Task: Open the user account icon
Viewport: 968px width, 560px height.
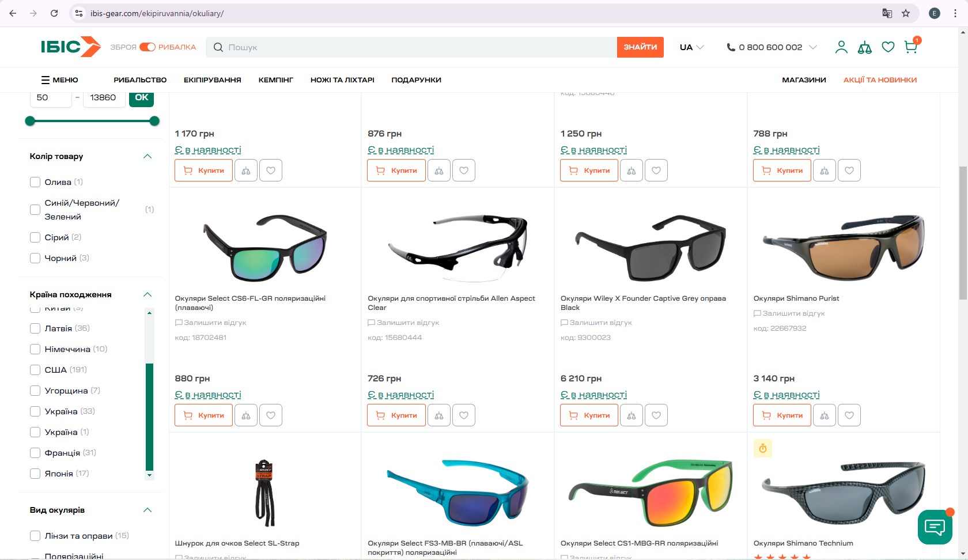Action: click(x=841, y=47)
